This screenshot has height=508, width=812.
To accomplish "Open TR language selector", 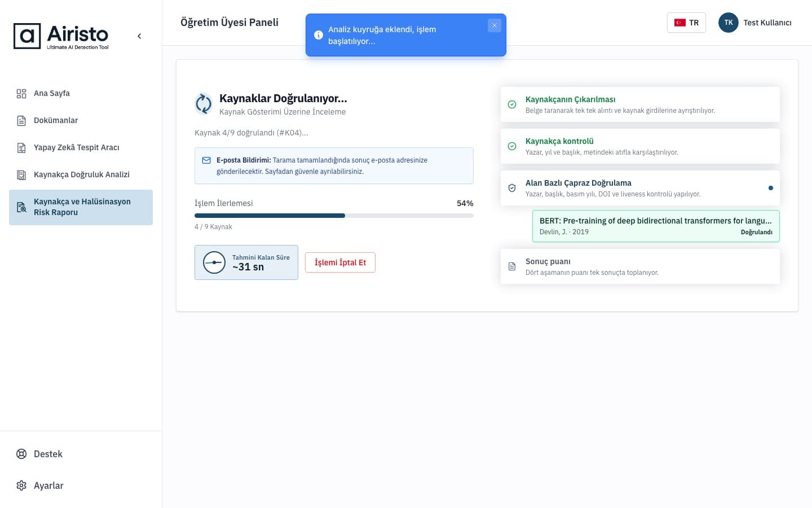I will 686,23.
